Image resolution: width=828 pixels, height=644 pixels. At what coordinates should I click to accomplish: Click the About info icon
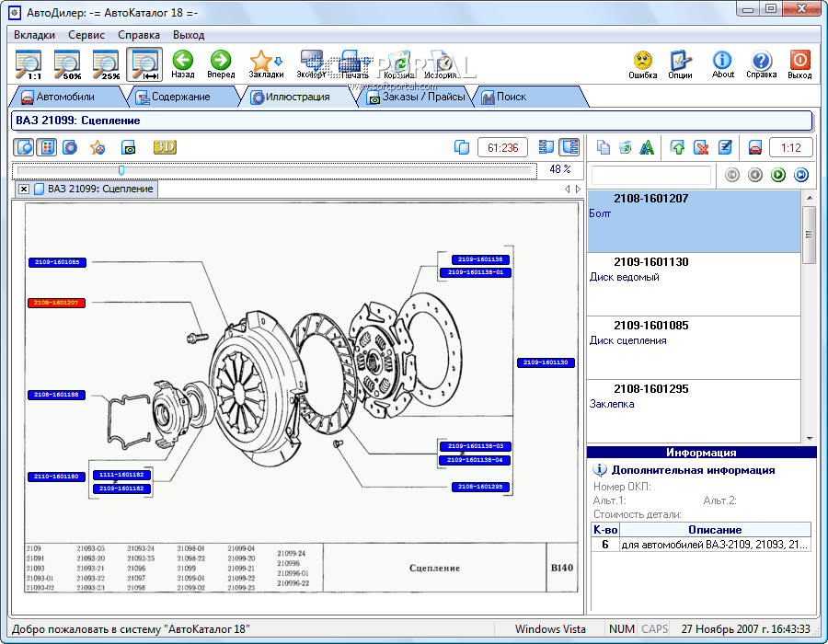(x=722, y=63)
